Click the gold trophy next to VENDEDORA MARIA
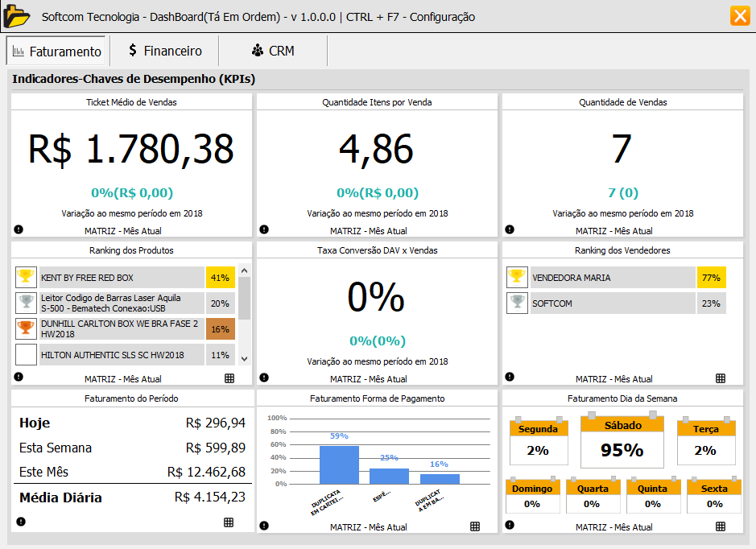The height and width of the screenshot is (549, 756). tap(517, 278)
